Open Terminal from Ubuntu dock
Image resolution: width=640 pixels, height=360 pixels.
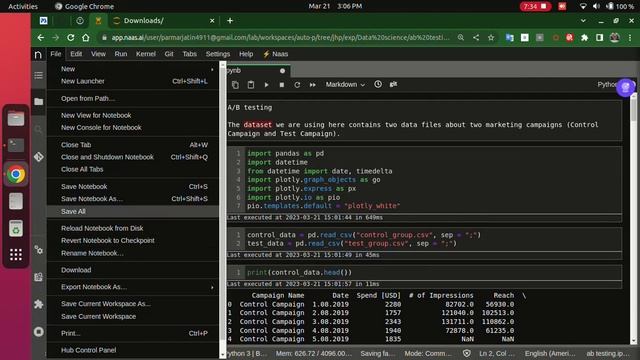coord(16,145)
